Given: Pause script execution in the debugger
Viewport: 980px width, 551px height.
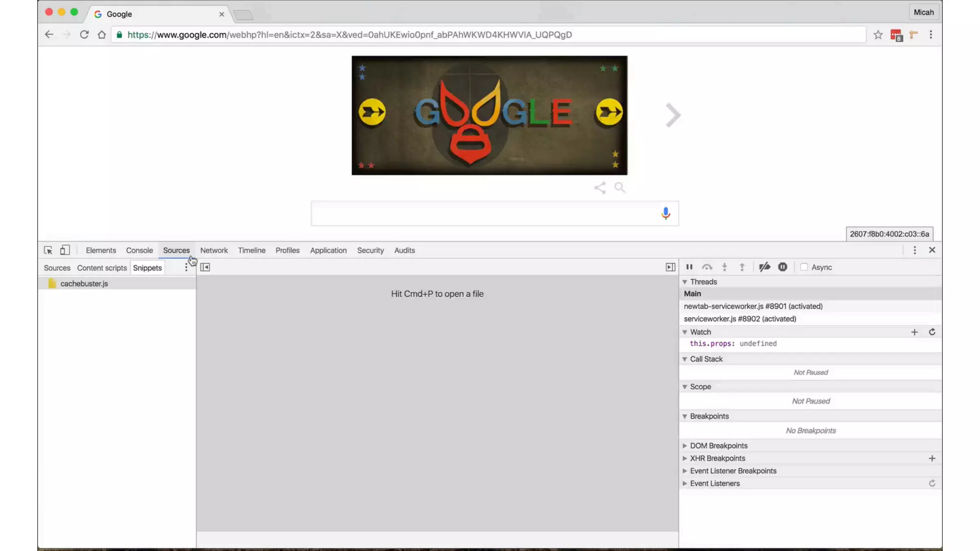Looking at the screenshot, I should [x=689, y=267].
